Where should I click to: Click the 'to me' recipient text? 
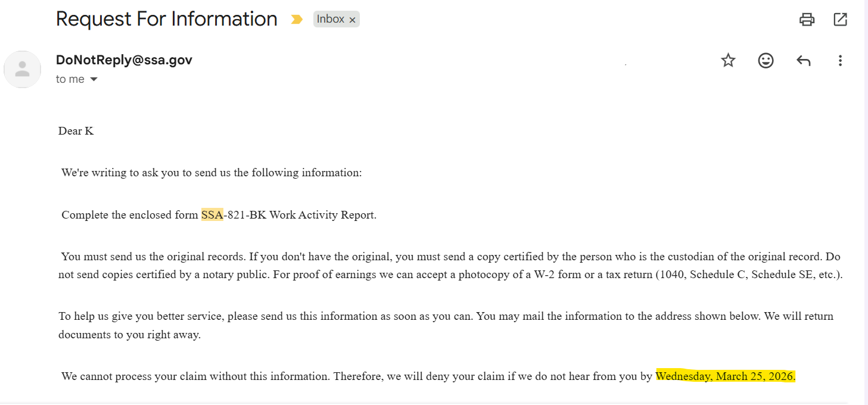70,79
